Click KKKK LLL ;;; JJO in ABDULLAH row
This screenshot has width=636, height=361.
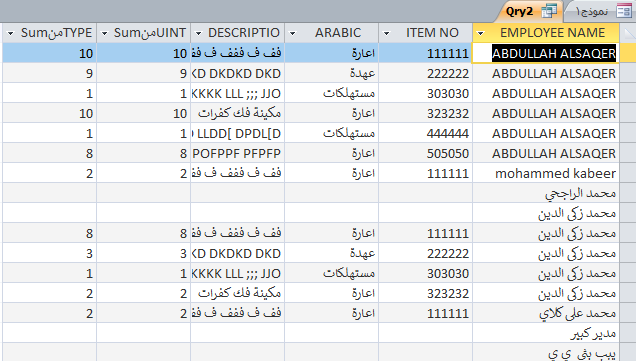coord(237,93)
